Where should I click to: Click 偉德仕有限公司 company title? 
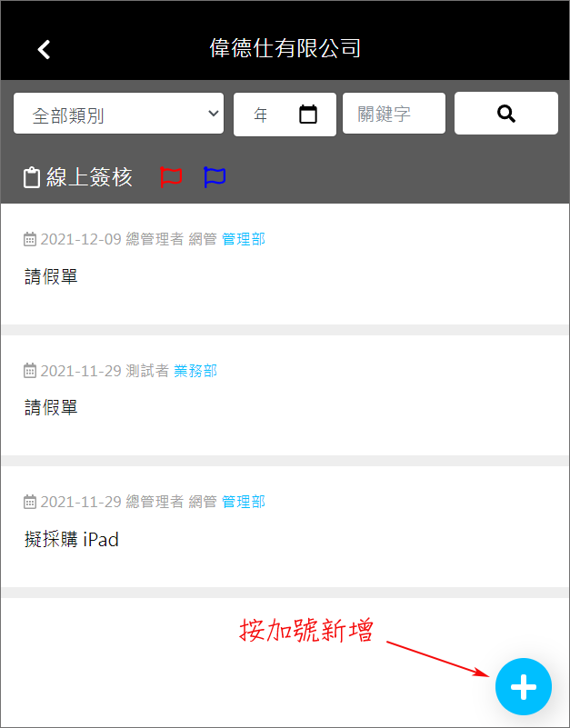pyautogui.click(x=285, y=48)
